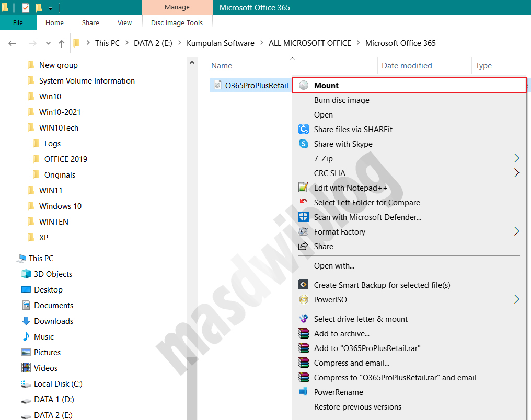Select the OFFICE 2019 folder
The width and height of the screenshot is (531, 420).
[x=66, y=159]
